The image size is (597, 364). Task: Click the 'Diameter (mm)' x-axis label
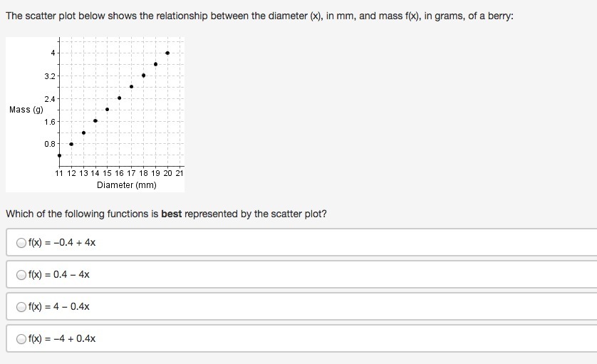click(127, 185)
